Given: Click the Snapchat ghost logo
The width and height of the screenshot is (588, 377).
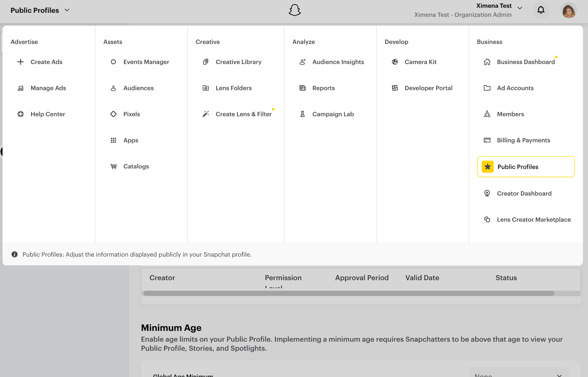Looking at the screenshot, I should tap(295, 10).
